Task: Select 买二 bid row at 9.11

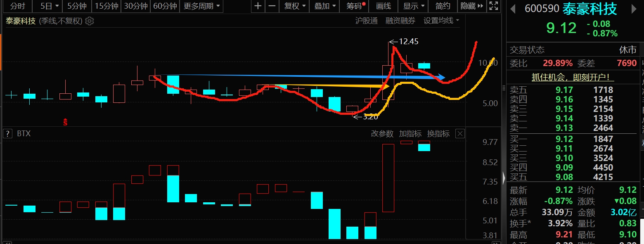Action: (x=573, y=149)
